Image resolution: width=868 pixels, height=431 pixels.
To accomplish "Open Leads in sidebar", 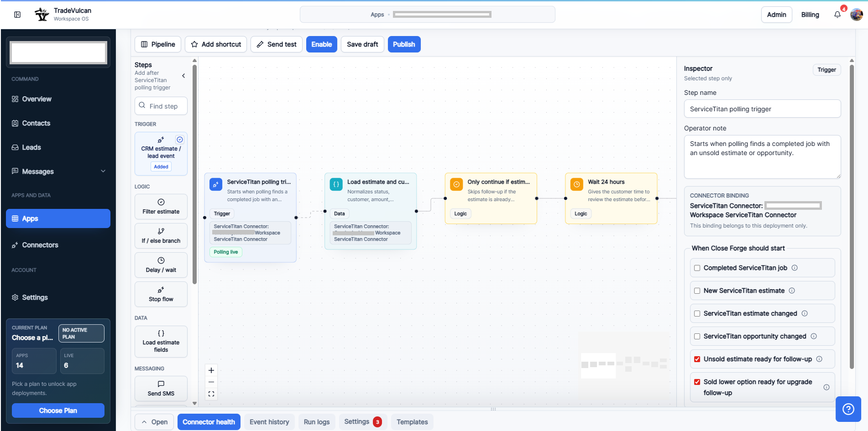I will click(58, 147).
